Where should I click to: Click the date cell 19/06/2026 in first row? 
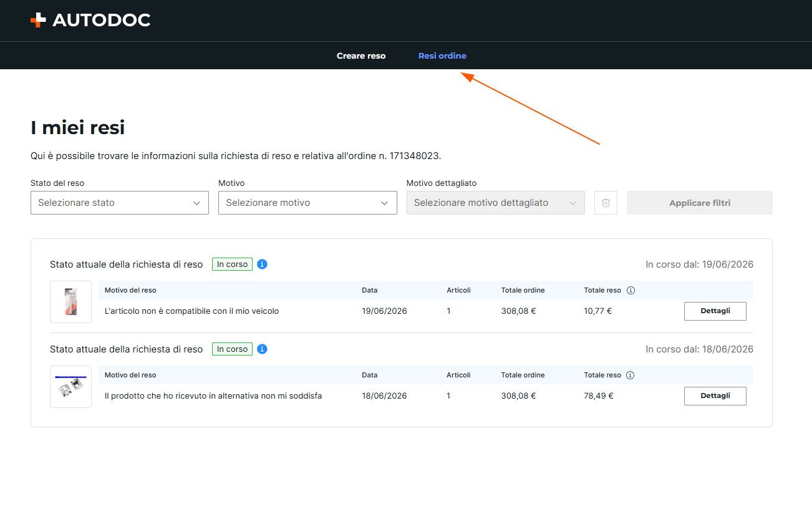[x=384, y=311]
